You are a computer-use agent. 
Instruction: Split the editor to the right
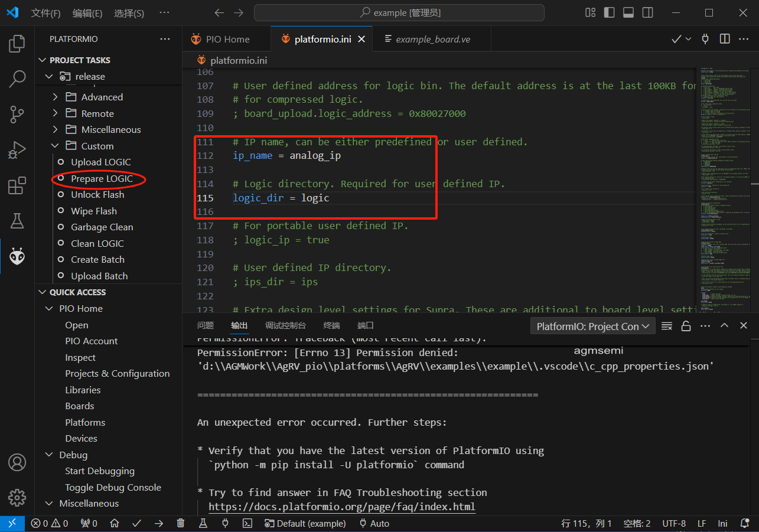tap(725, 39)
